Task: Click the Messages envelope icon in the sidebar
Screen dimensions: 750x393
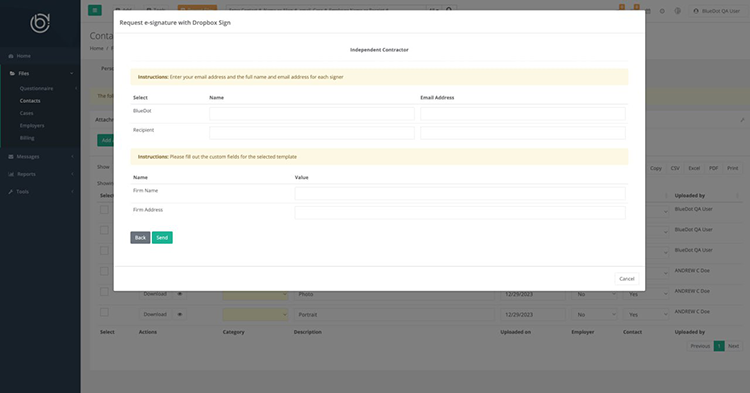Action: tap(11, 156)
